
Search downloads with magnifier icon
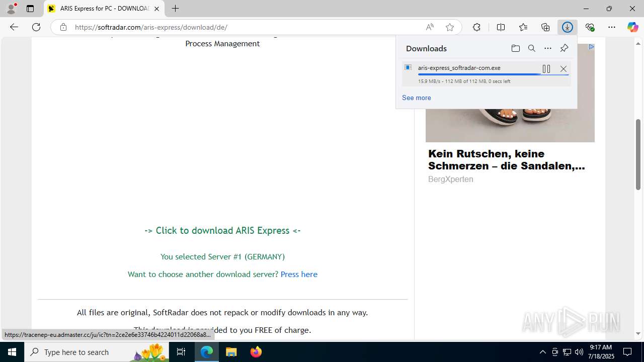tap(531, 48)
